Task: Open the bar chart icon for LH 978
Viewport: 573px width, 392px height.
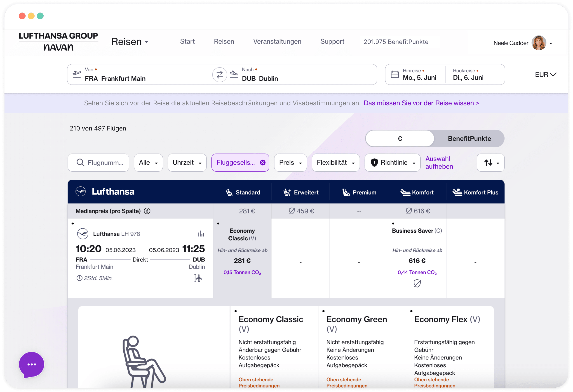Action: coord(201,233)
